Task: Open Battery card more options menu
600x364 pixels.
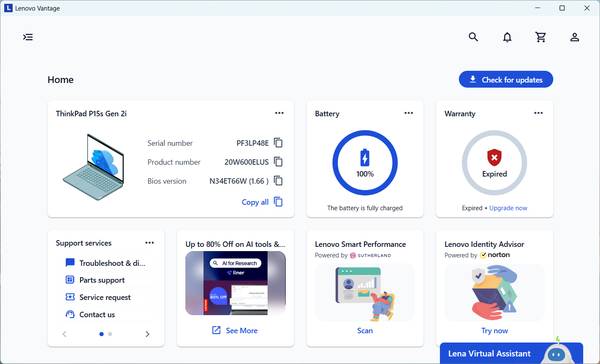Action: (x=409, y=113)
